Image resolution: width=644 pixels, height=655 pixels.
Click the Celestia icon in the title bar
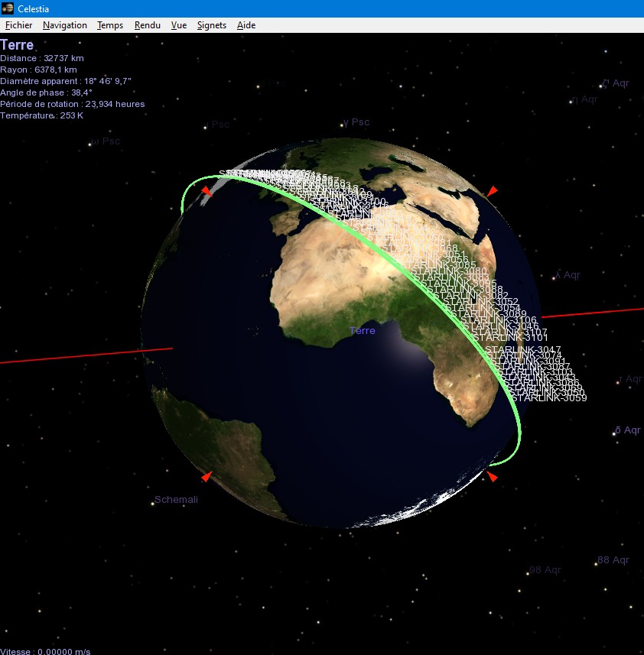8,8
